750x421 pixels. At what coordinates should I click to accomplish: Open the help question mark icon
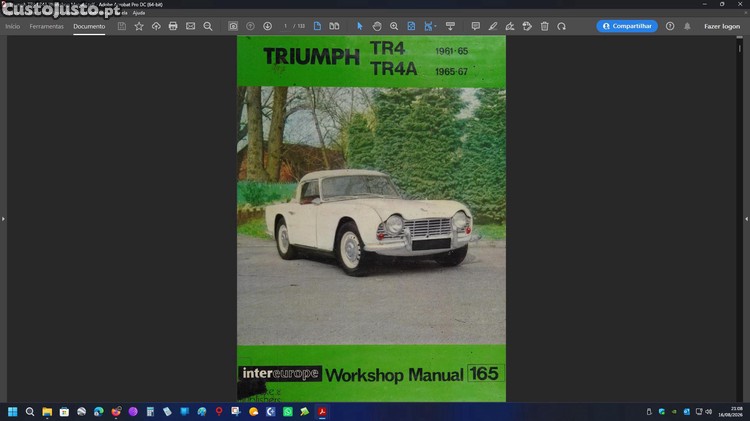point(670,26)
